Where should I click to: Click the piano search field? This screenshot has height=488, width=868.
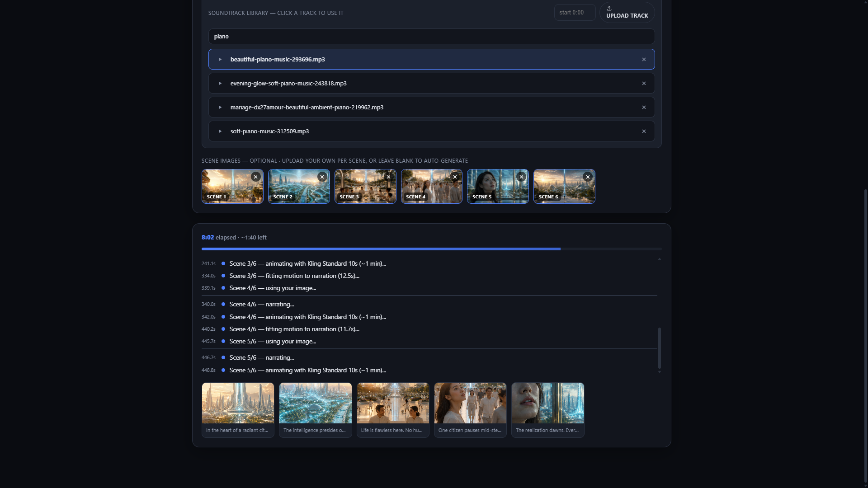[431, 36]
